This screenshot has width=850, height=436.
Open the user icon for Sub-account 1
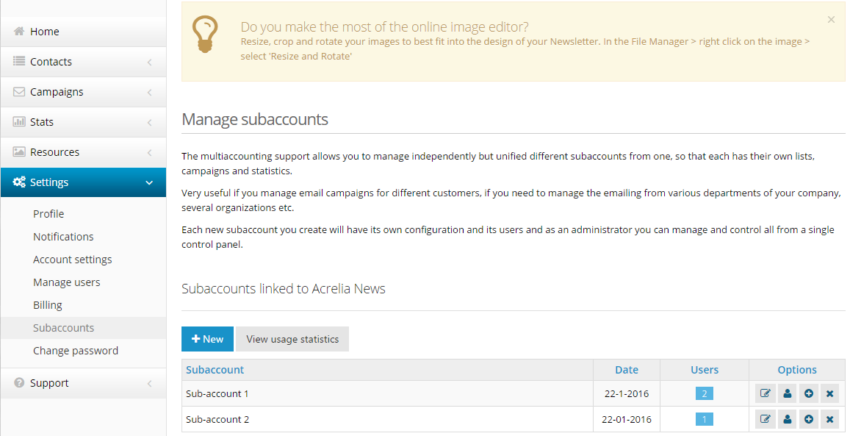coord(787,394)
